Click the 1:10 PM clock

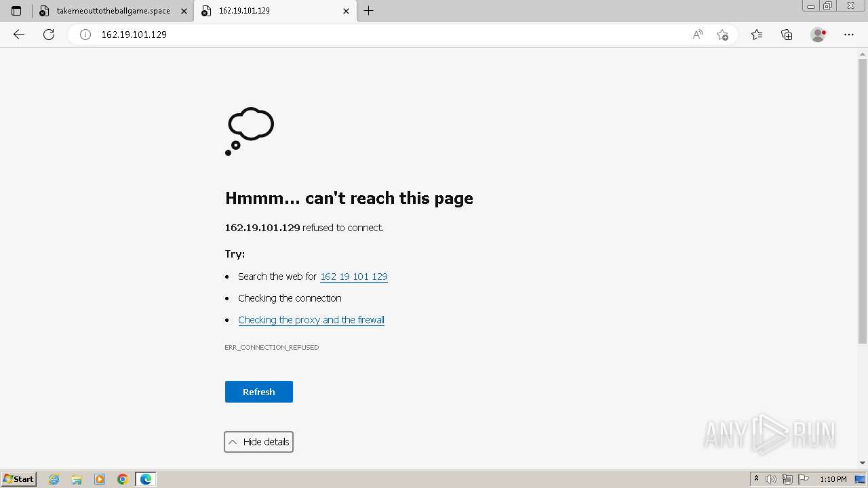coord(833,479)
